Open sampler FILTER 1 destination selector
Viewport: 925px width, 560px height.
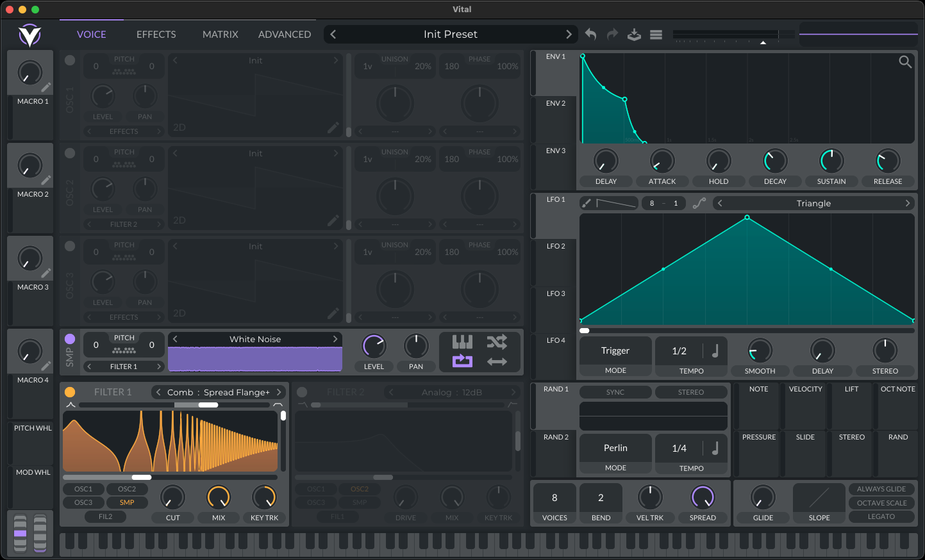(x=124, y=366)
